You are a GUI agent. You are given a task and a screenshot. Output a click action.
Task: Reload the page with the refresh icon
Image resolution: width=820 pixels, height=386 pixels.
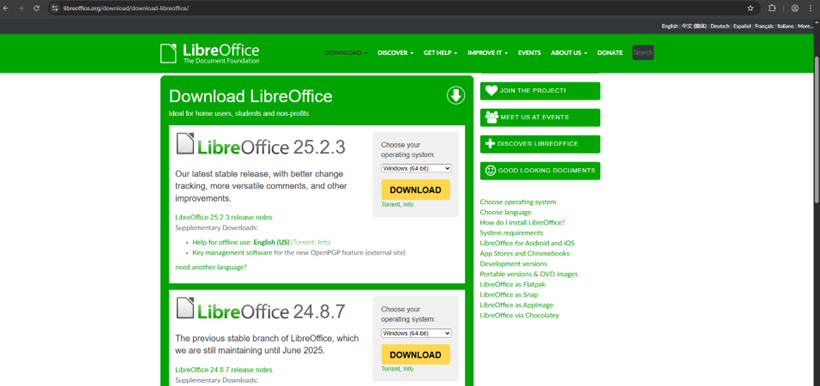[36, 8]
